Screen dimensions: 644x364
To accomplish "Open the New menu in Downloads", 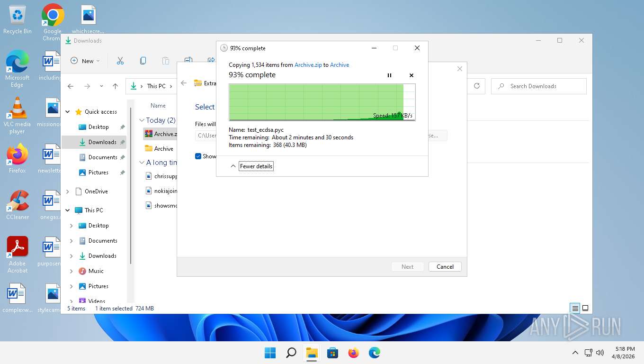I will point(85,61).
